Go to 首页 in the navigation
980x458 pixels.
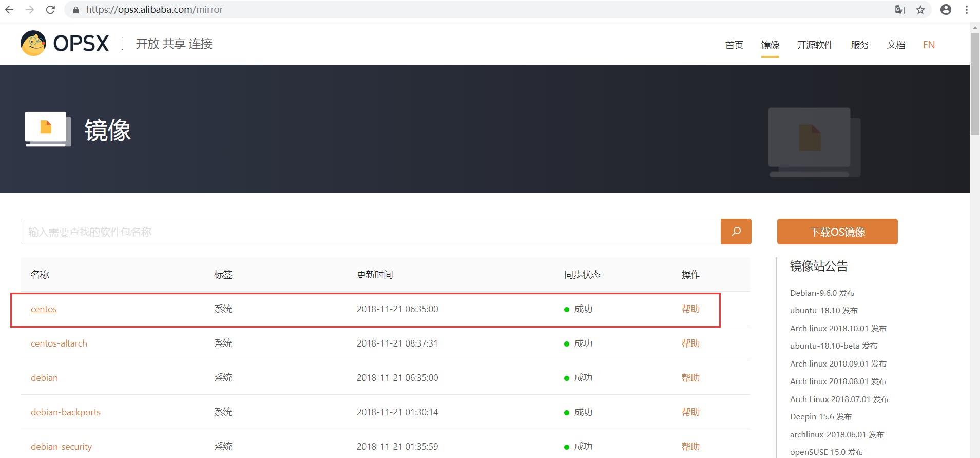734,45
